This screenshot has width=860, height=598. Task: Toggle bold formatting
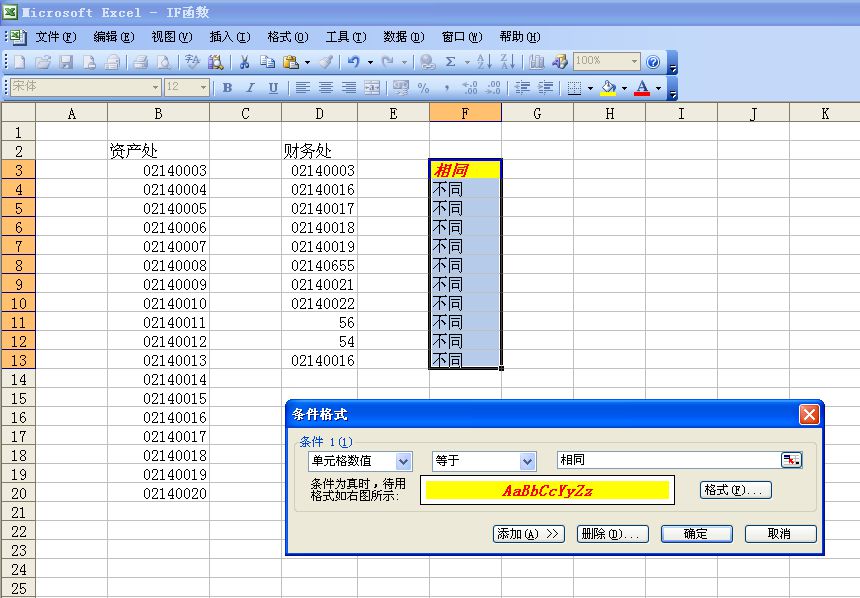(x=229, y=88)
